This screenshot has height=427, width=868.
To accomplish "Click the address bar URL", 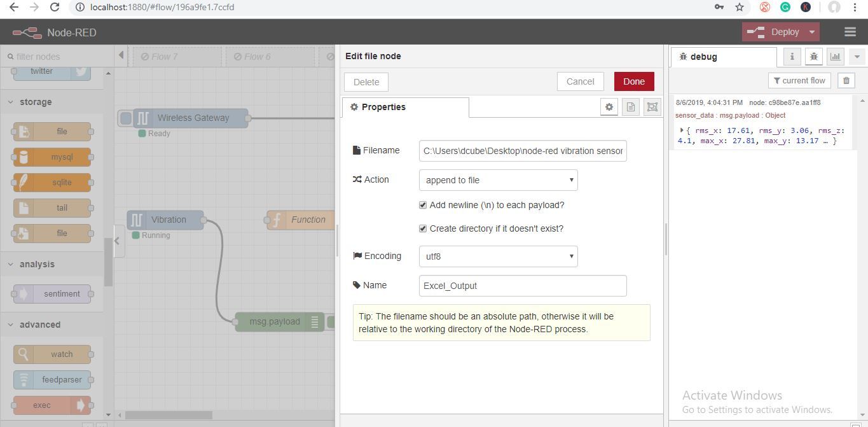I will click(x=162, y=7).
